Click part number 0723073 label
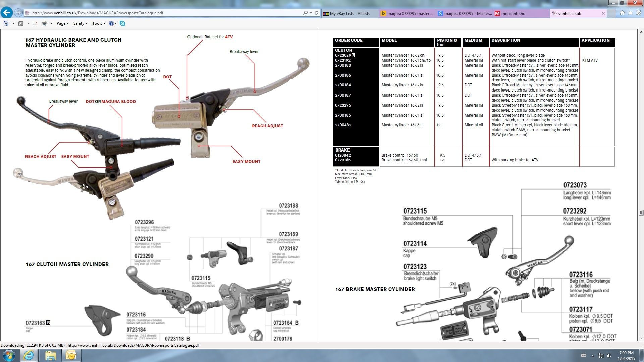This screenshot has width=644, height=362. 575,185
